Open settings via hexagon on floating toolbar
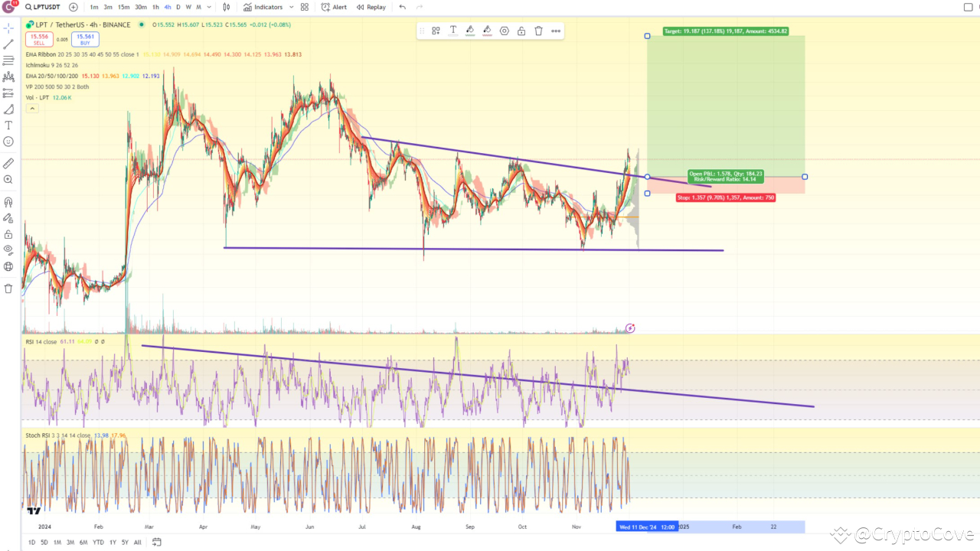 505,31
